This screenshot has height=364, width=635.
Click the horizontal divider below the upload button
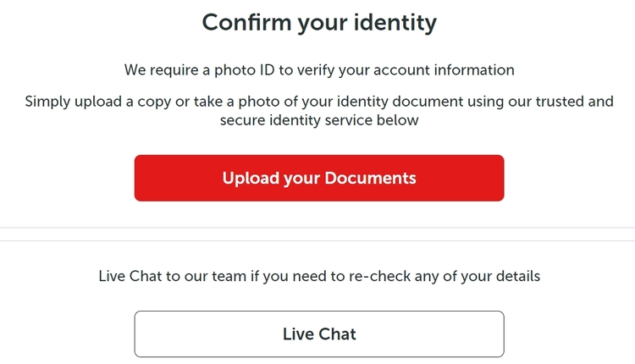point(319,228)
